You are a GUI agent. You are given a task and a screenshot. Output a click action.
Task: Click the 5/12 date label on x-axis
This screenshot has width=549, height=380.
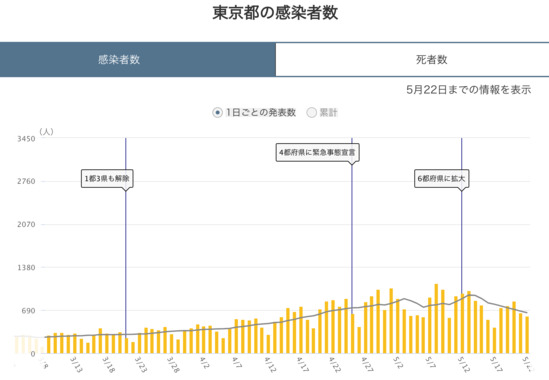pos(464,365)
